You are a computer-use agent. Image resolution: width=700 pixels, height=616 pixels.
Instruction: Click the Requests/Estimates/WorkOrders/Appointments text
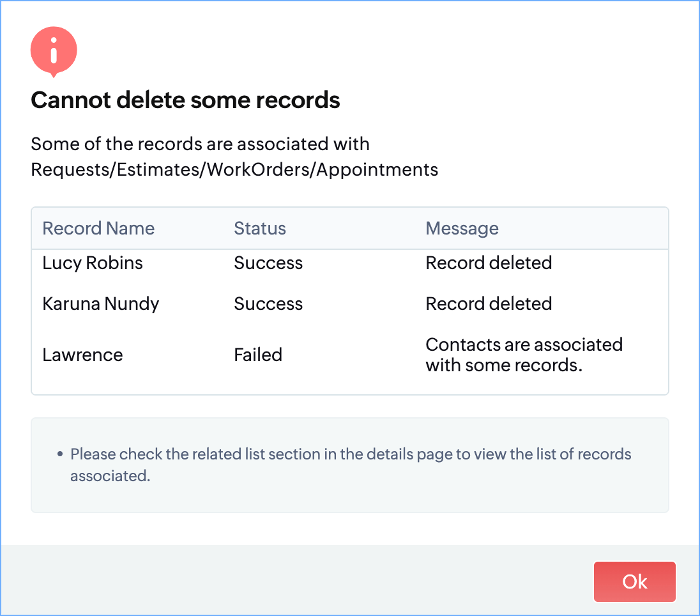coord(234,169)
